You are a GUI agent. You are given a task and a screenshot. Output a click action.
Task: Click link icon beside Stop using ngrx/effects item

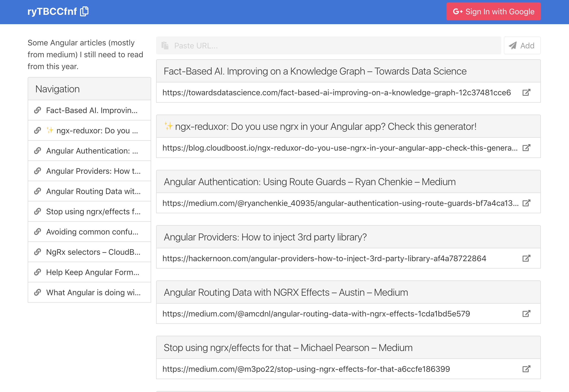click(x=38, y=211)
